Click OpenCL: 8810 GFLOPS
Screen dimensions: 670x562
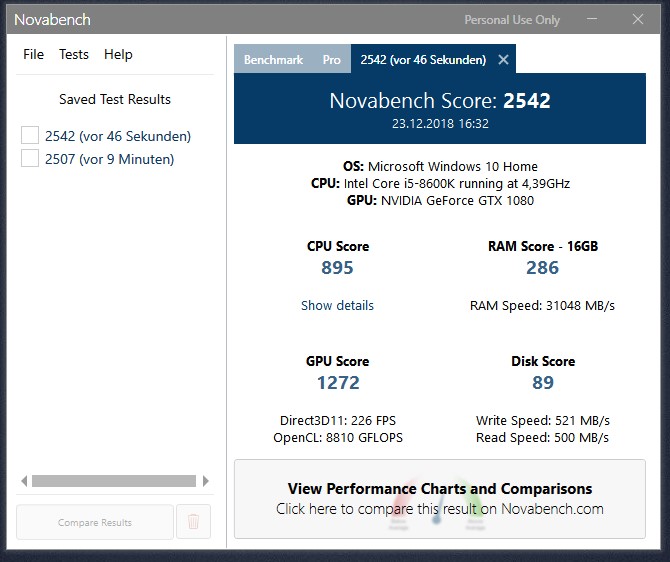(x=338, y=438)
